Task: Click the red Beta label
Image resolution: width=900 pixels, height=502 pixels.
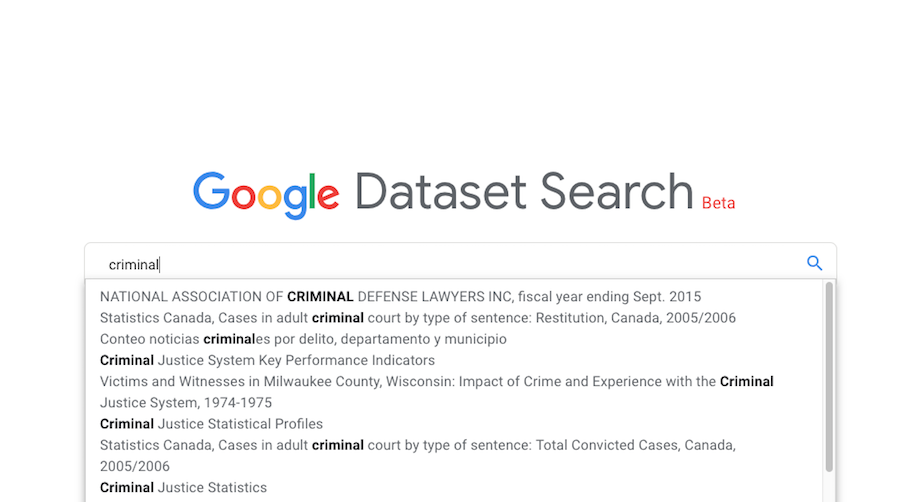Action: [718, 203]
